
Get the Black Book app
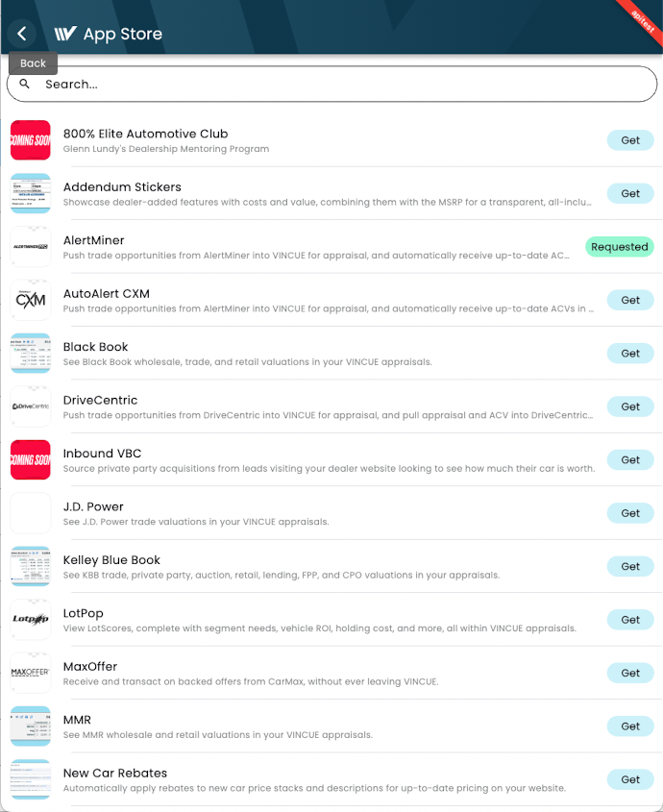click(x=630, y=353)
